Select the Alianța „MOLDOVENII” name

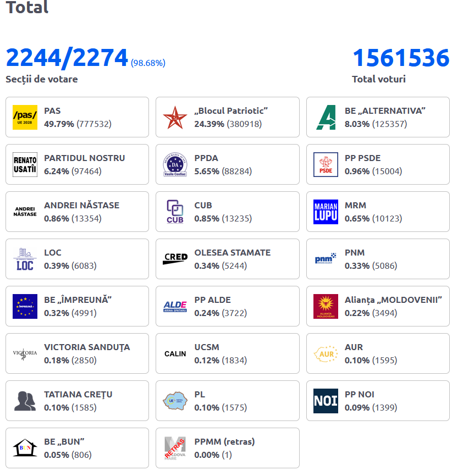(x=393, y=300)
